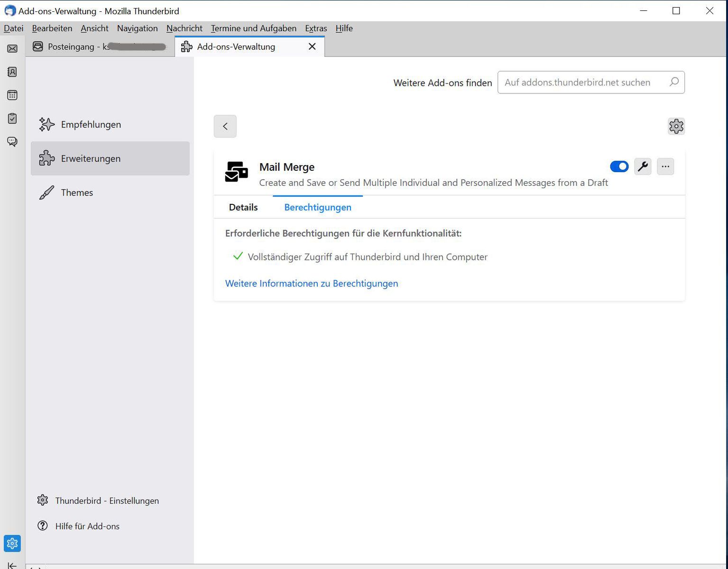Screen dimensions: 728x569
Task: Select Themes in the sidebar
Action: pyautogui.click(x=77, y=193)
